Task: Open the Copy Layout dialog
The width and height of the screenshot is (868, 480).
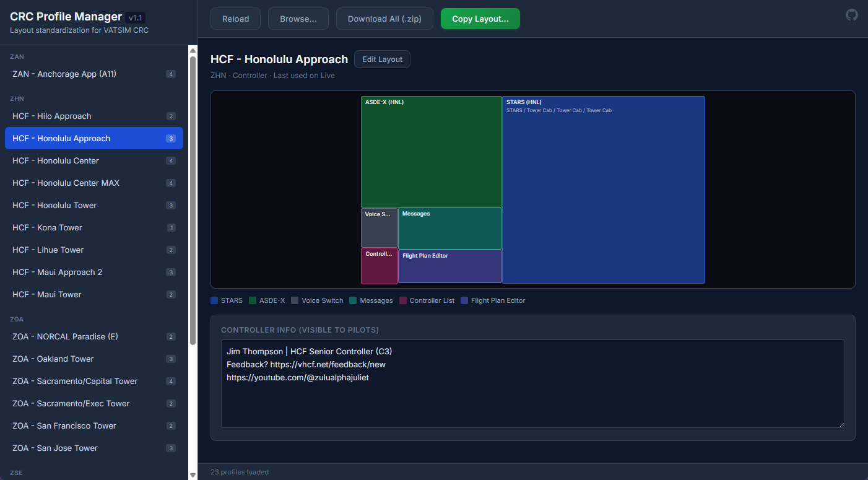Action: tap(480, 19)
